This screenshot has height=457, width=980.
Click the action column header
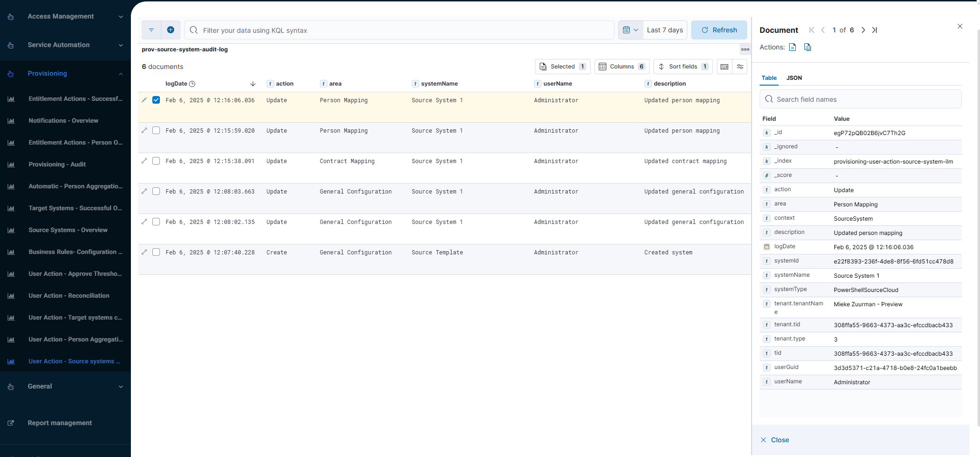tap(285, 84)
